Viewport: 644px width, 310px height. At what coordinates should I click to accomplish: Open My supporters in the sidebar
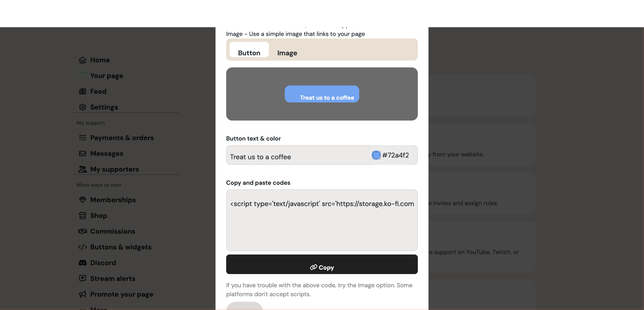[114, 169]
